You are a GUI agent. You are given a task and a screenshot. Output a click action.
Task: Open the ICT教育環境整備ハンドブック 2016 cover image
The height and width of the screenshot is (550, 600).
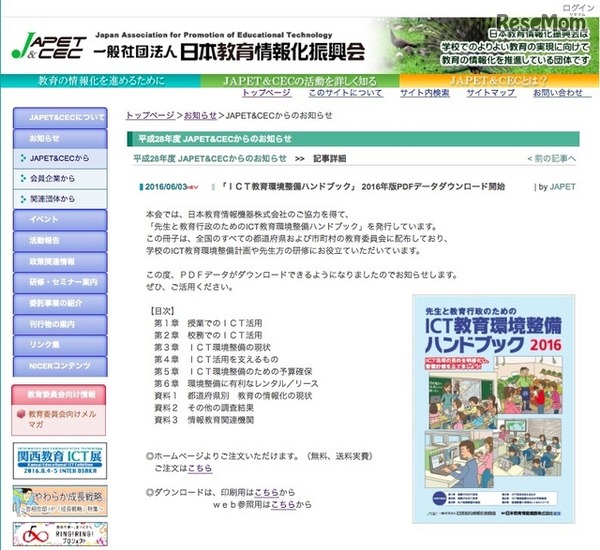[493, 409]
